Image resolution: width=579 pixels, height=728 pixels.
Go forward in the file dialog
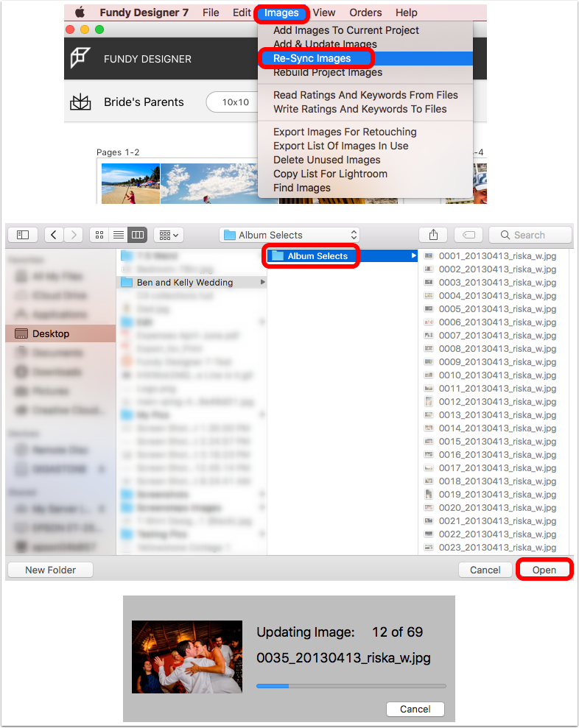(x=74, y=235)
